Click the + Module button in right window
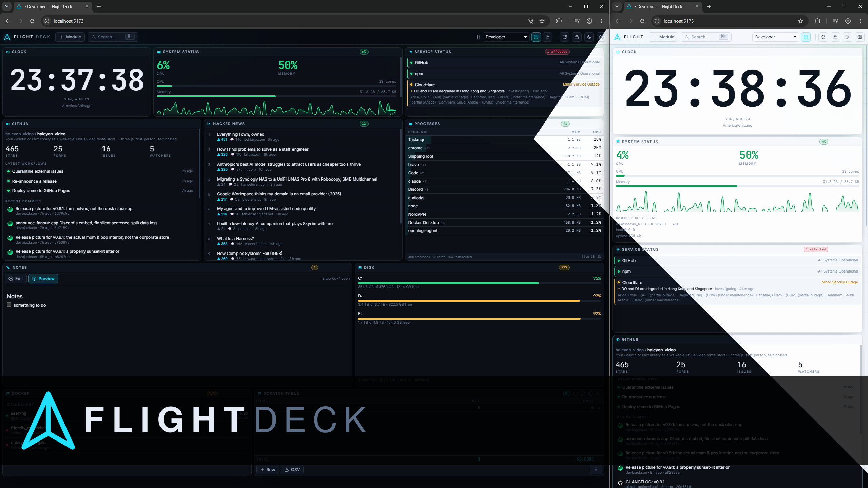 pyautogui.click(x=663, y=37)
